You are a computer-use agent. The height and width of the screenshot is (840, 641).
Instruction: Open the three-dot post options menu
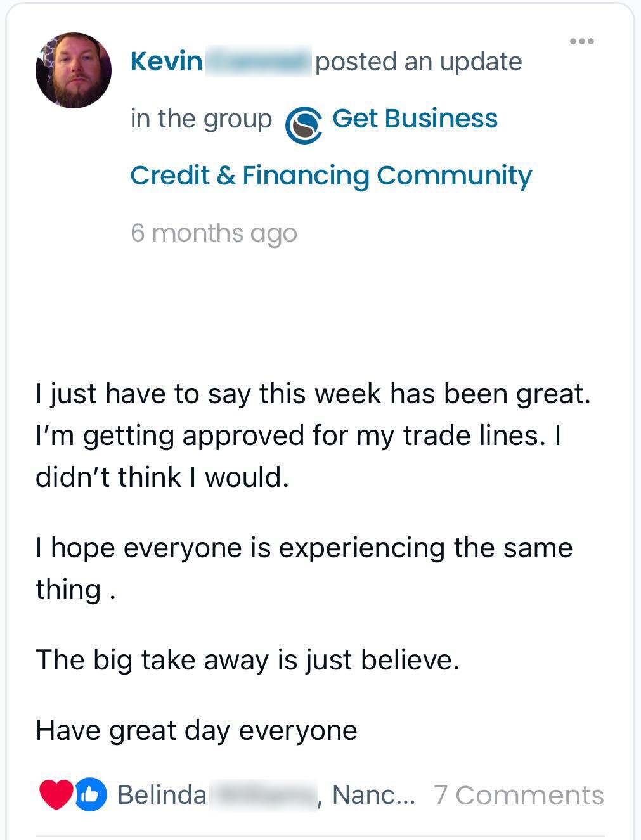click(581, 42)
